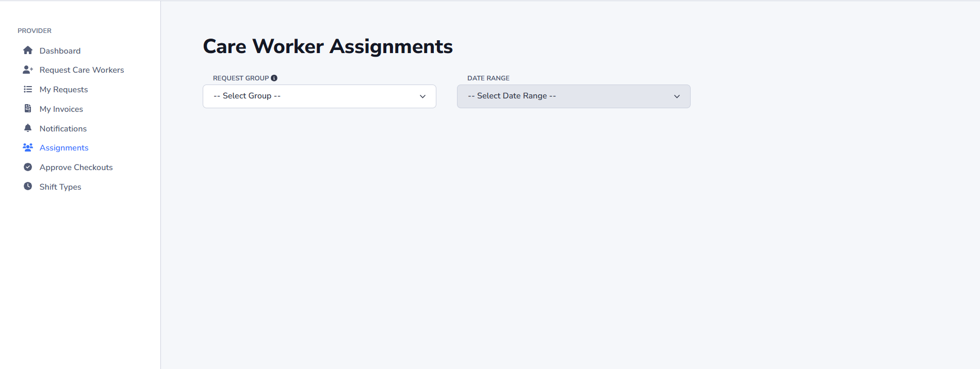The image size is (980, 369).
Task: Click the chevron arrow in Request Group field
Action: (422, 96)
